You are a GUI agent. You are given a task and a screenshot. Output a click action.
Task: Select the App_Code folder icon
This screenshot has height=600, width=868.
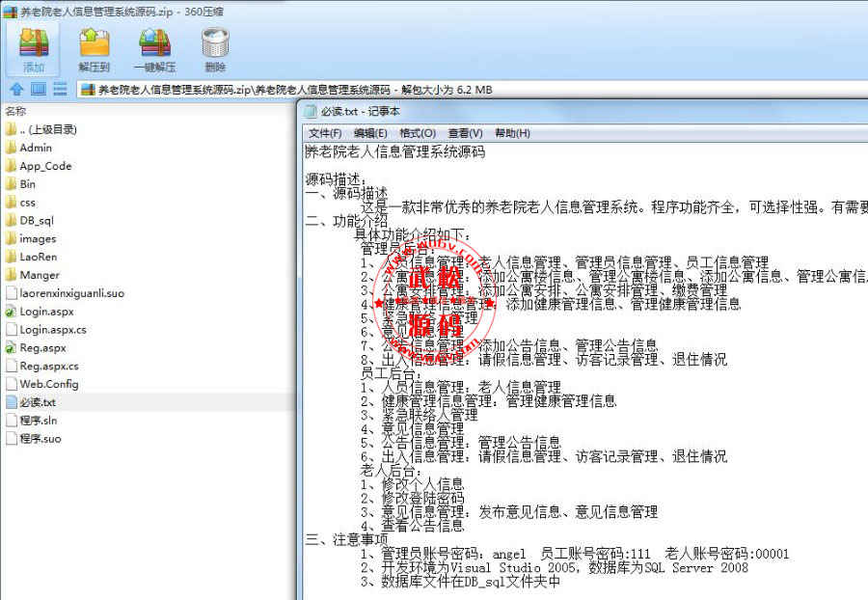pyautogui.click(x=11, y=166)
